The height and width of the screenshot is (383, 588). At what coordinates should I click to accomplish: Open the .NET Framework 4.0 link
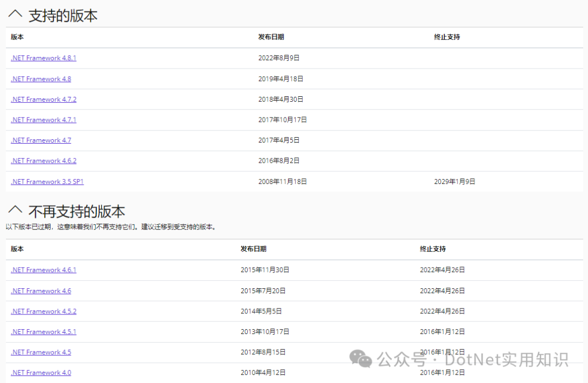41,373
